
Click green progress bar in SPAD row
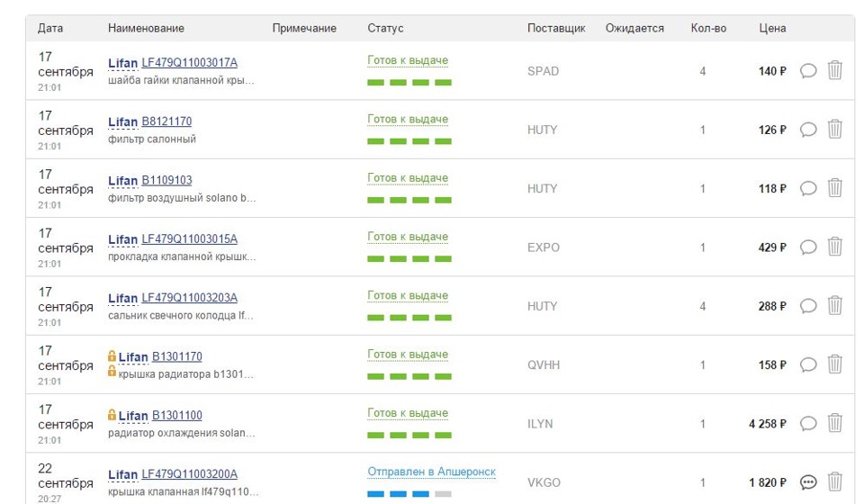point(409,83)
